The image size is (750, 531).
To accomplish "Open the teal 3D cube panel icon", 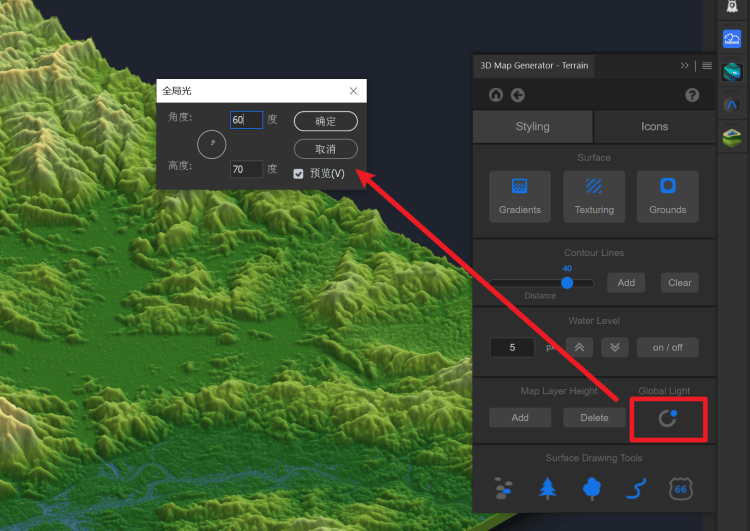I will tap(732, 72).
